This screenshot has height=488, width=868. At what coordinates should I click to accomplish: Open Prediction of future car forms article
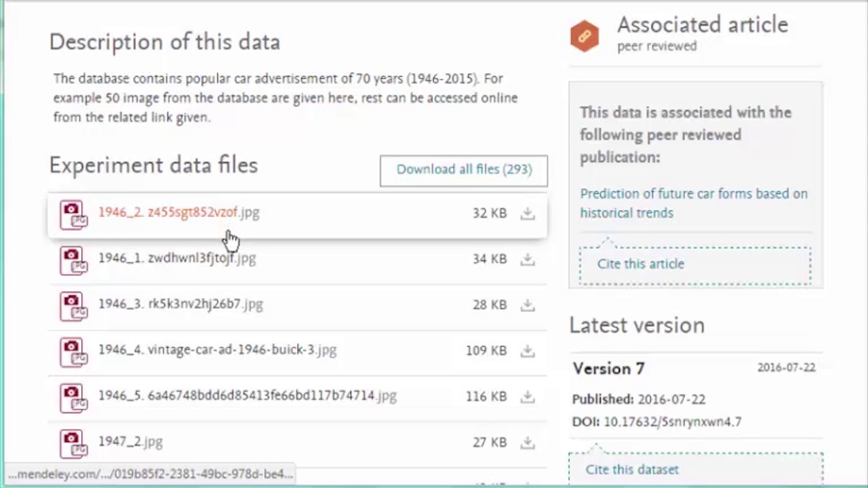(693, 203)
